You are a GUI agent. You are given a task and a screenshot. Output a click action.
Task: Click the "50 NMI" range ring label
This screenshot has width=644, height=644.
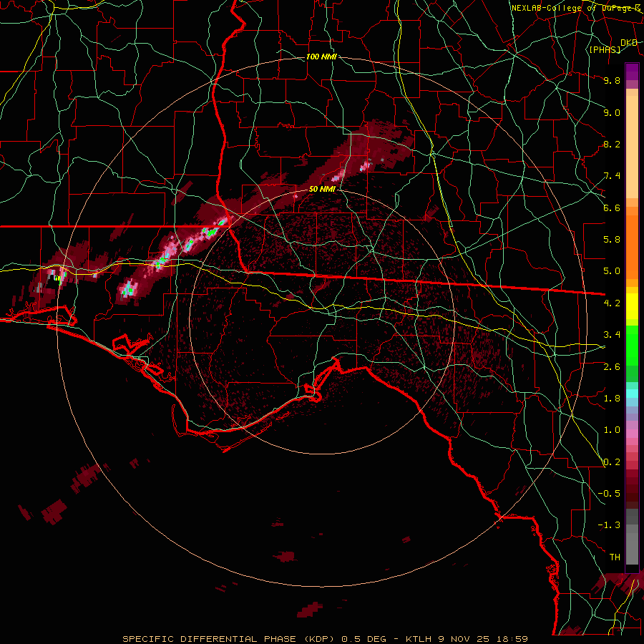323,189
